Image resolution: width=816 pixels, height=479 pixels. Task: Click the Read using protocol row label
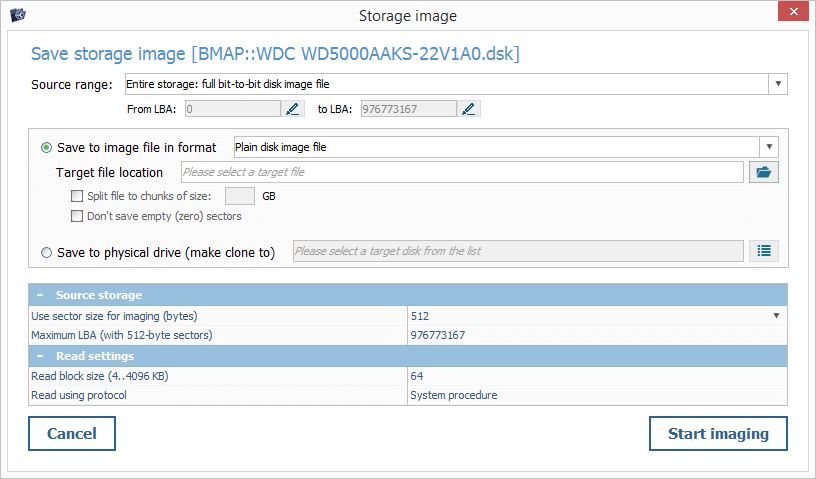[79, 395]
